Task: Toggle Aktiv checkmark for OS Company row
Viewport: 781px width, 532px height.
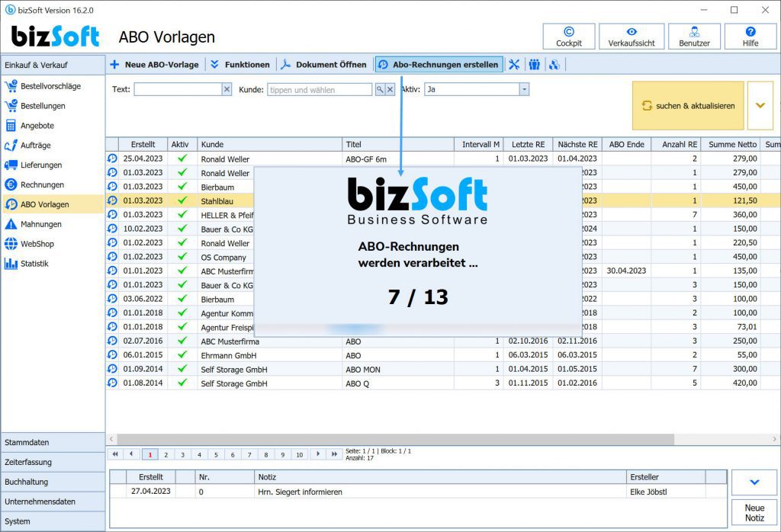Action: (182, 256)
